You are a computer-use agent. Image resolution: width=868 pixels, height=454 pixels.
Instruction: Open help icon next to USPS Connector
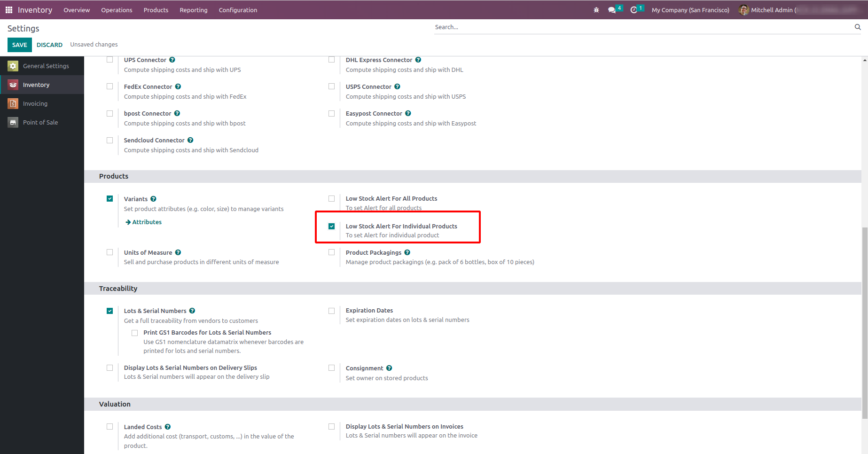(397, 87)
